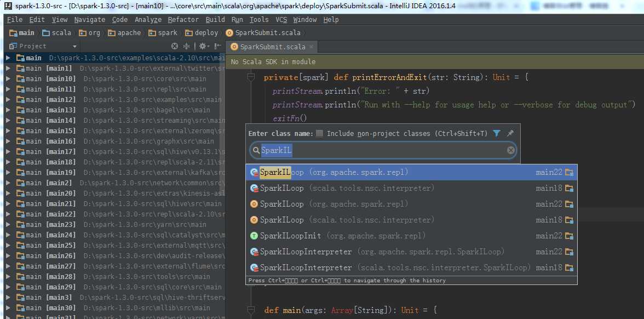Open the Build menu

tap(215, 19)
